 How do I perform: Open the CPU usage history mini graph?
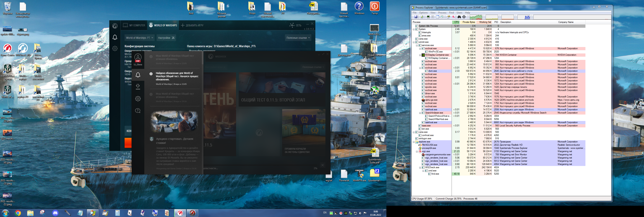476,17
